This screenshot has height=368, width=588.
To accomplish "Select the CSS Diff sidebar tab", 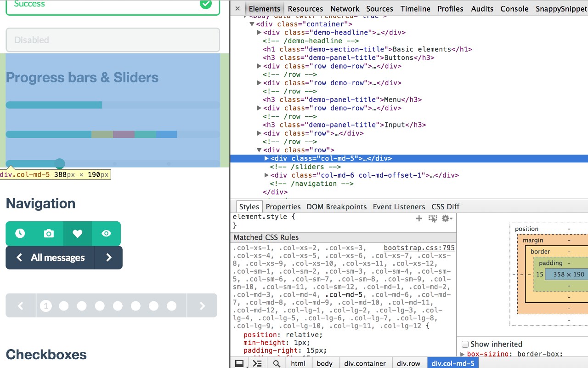I will point(446,207).
